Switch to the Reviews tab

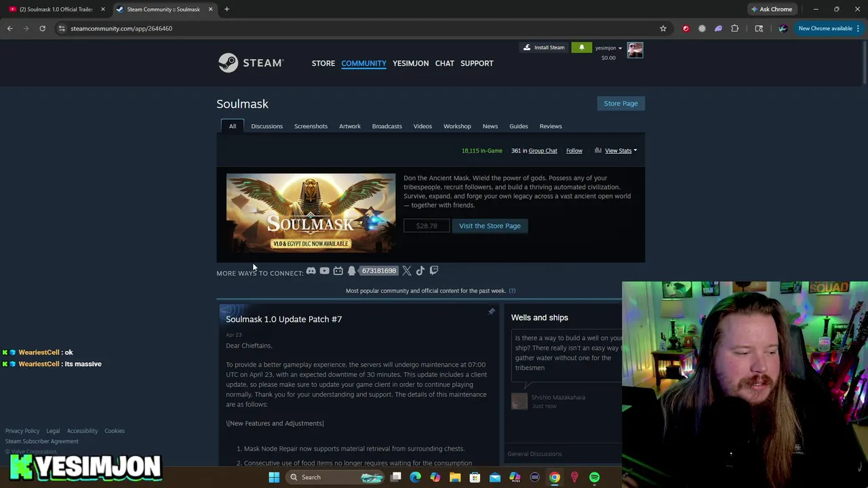pos(551,126)
